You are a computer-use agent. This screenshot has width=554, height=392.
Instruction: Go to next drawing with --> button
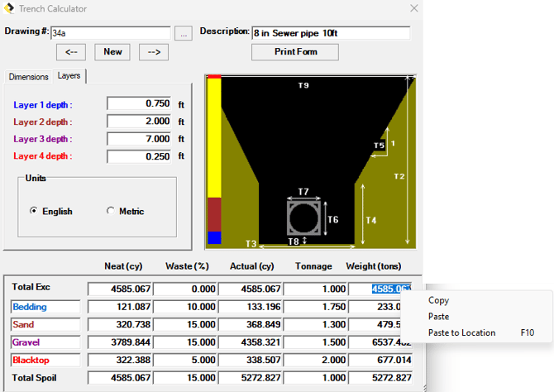pos(154,52)
